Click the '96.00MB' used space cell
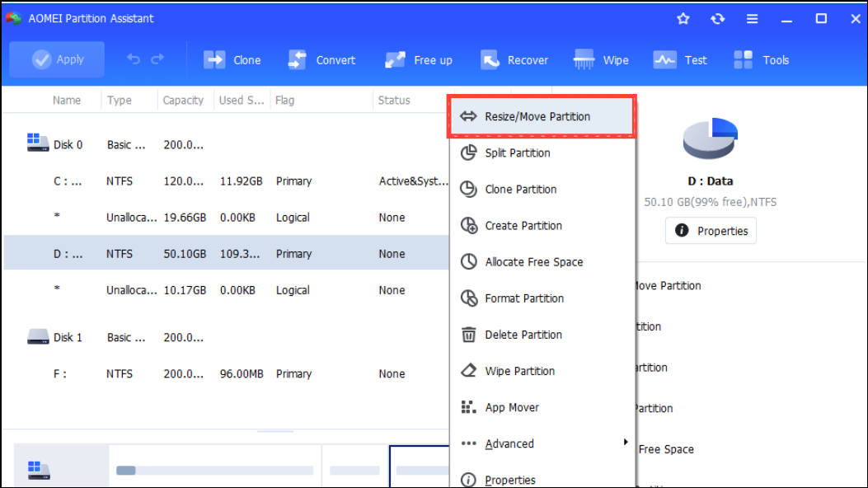 (x=242, y=373)
